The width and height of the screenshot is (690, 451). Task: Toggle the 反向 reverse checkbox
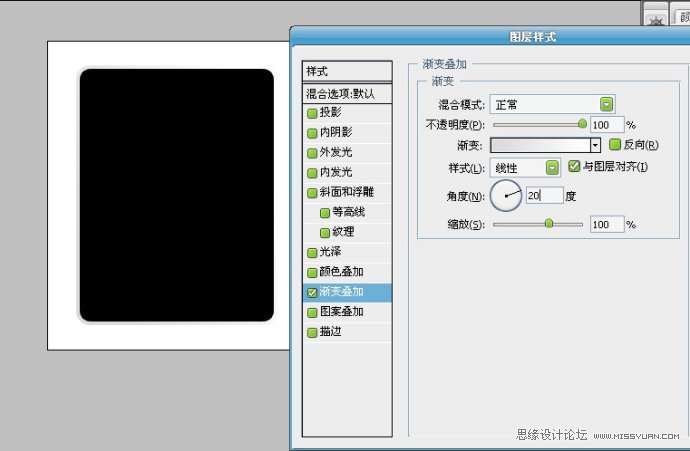click(615, 144)
